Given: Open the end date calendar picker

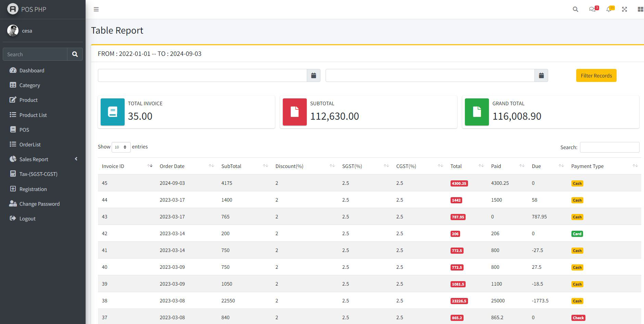Looking at the screenshot, I should [x=541, y=75].
